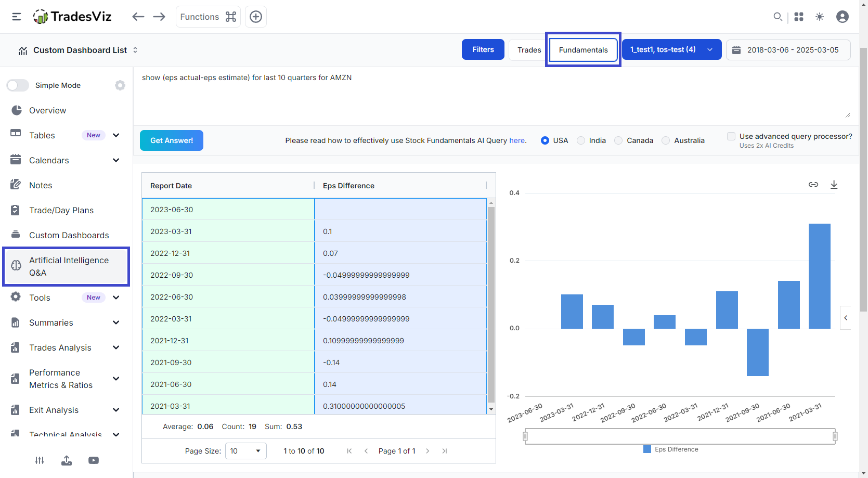
Task: Toggle the Simple Mode switch
Action: point(18,85)
